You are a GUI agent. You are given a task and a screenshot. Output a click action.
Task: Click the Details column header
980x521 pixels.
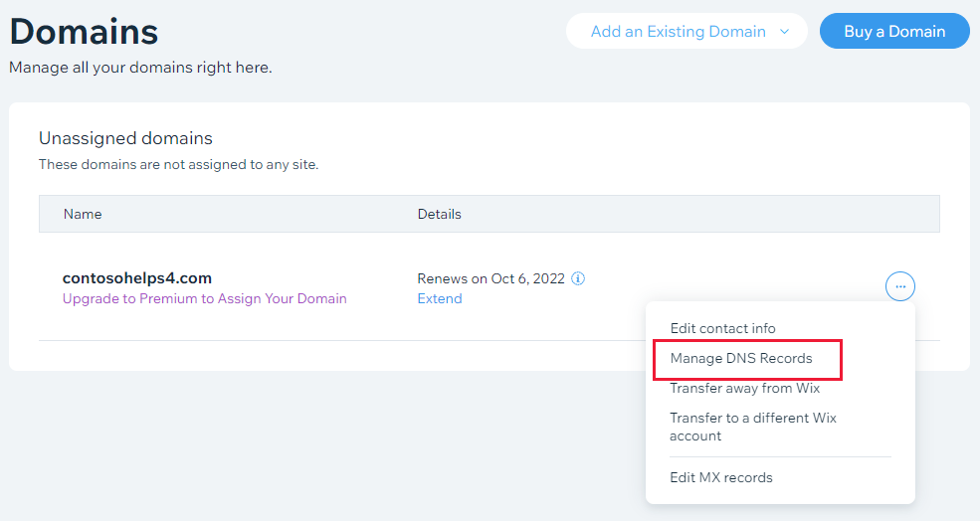tap(439, 214)
